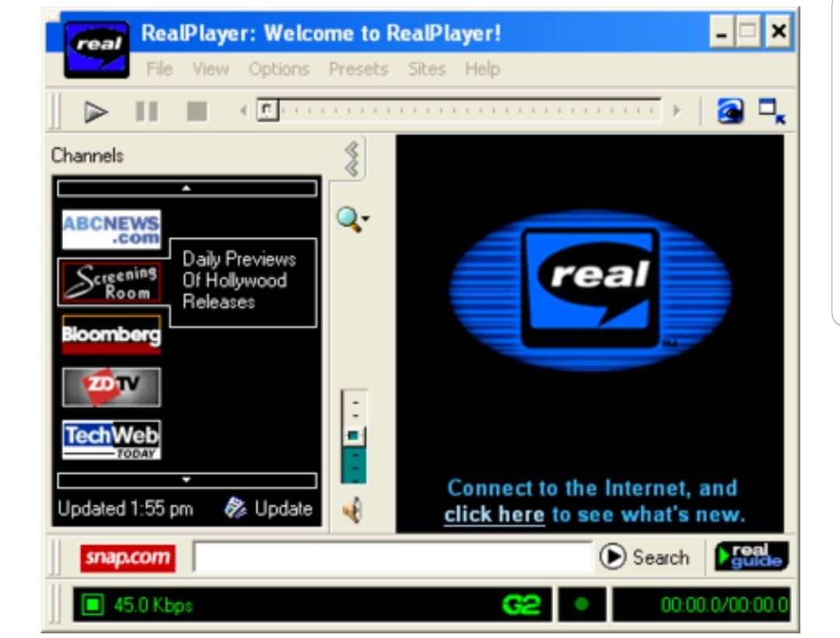Toggle mute with speaker icon
Image resolution: width=840 pixels, height=638 pixels.
(352, 510)
